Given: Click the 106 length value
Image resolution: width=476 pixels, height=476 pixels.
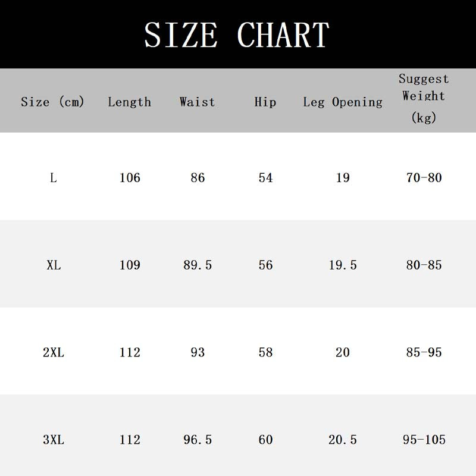Looking at the screenshot, I should click(x=130, y=177).
